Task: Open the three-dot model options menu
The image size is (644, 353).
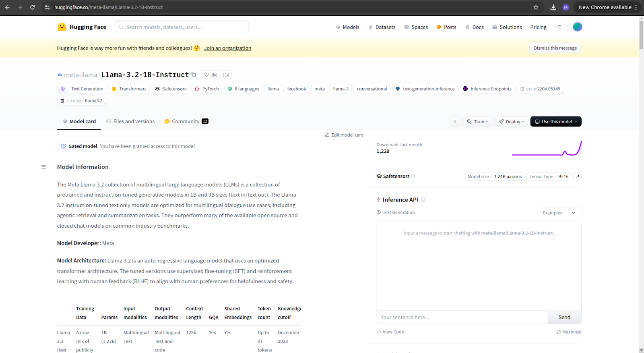Action: point(455,122)
